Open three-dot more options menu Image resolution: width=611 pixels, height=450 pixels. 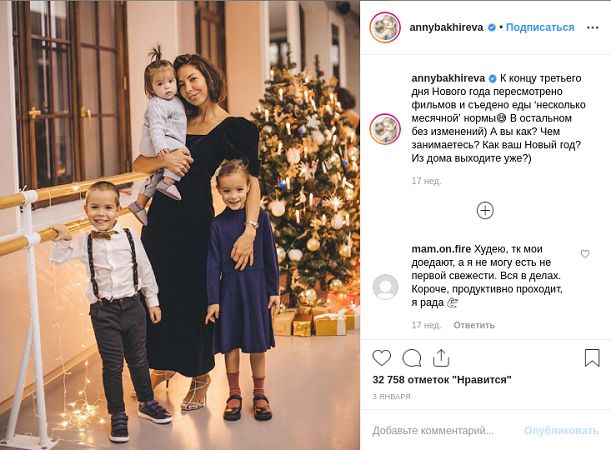592,28
